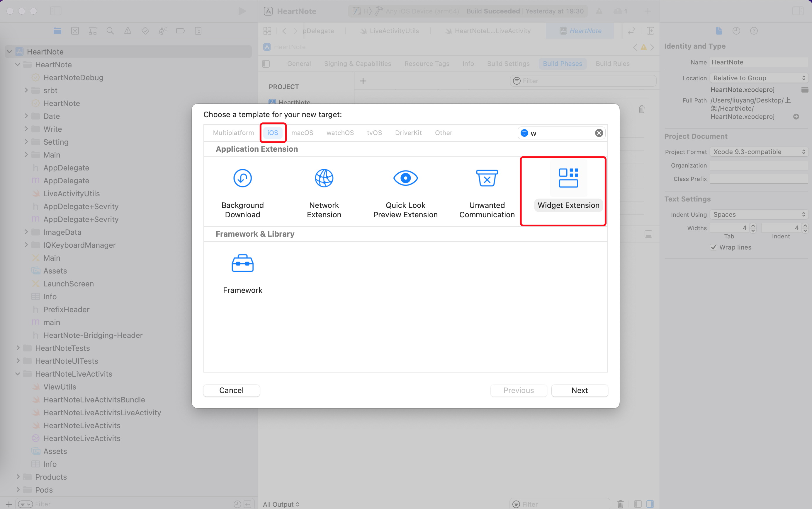Switch to the macOS platform tab

coord(302,133)
